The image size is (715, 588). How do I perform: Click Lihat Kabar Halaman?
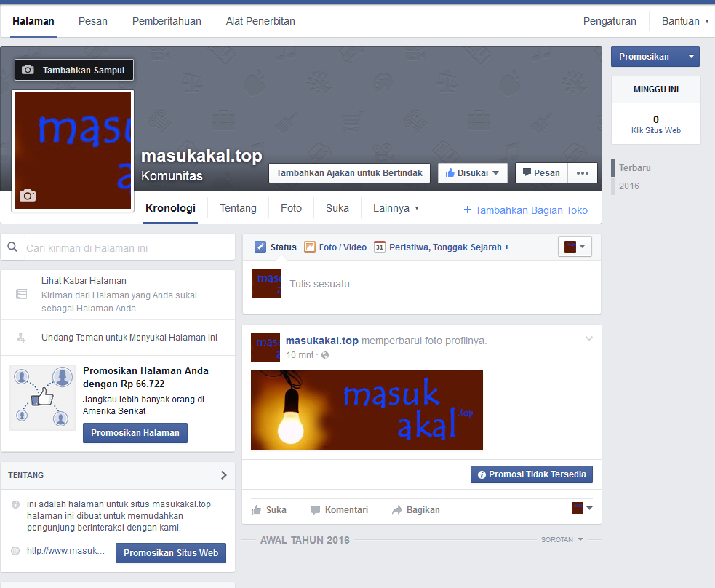pos(84,281)
